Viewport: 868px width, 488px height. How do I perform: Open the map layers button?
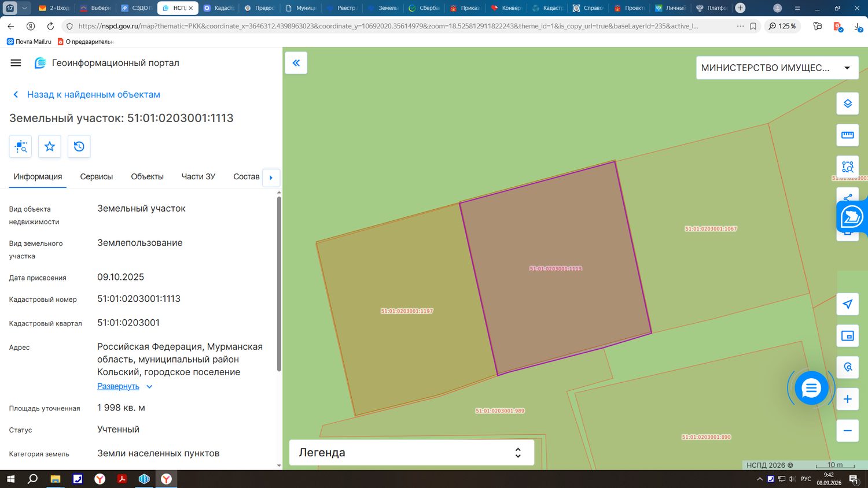[x=848, y=103]
